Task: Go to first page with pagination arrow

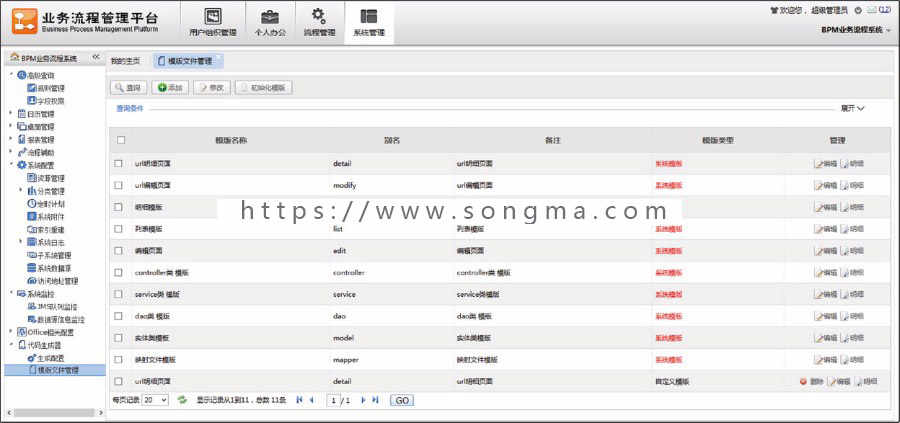Action: pyautogui.click(x=299, y=400)
